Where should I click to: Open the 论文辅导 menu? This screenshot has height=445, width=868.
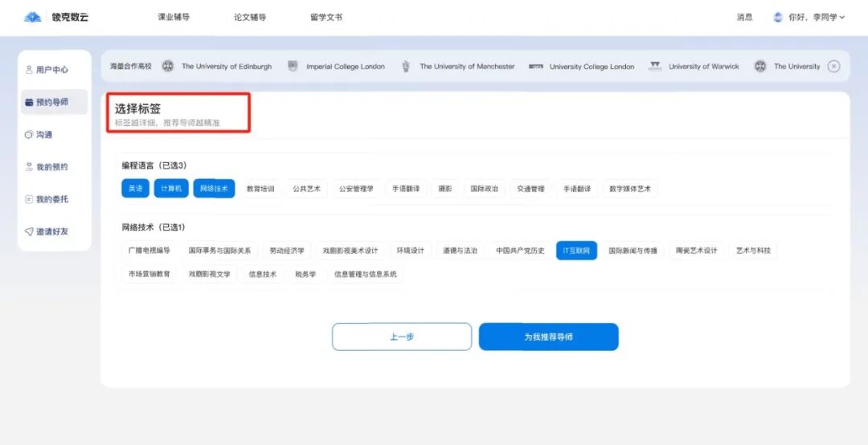(x=250, y=17)
